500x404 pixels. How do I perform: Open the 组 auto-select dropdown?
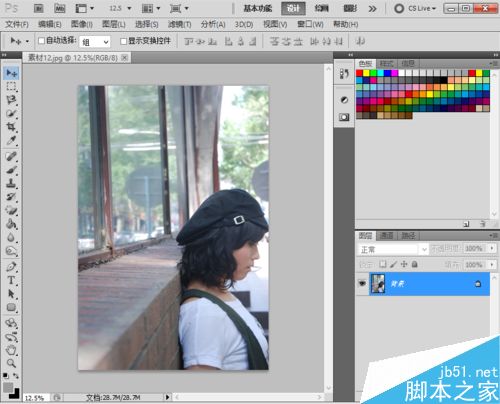click(x=95, y=42)
